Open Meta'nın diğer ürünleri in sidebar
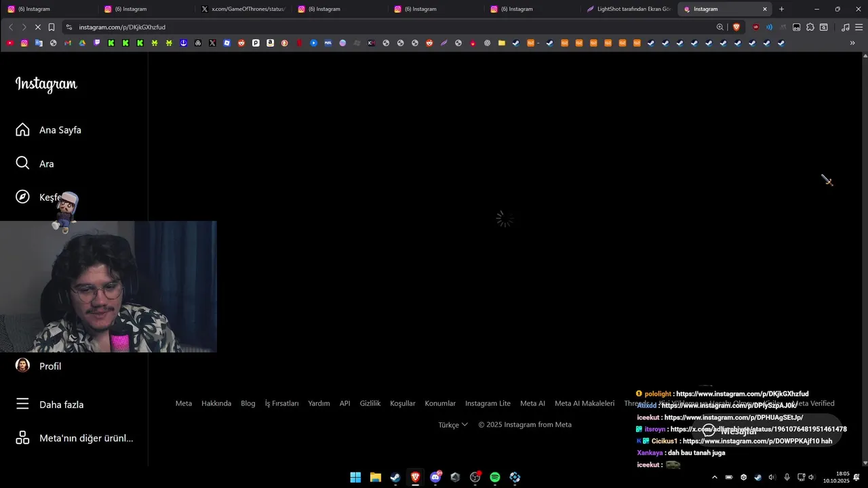Viewport: 868px width, 488px height. pyautogui.click(x=75, y=438)
